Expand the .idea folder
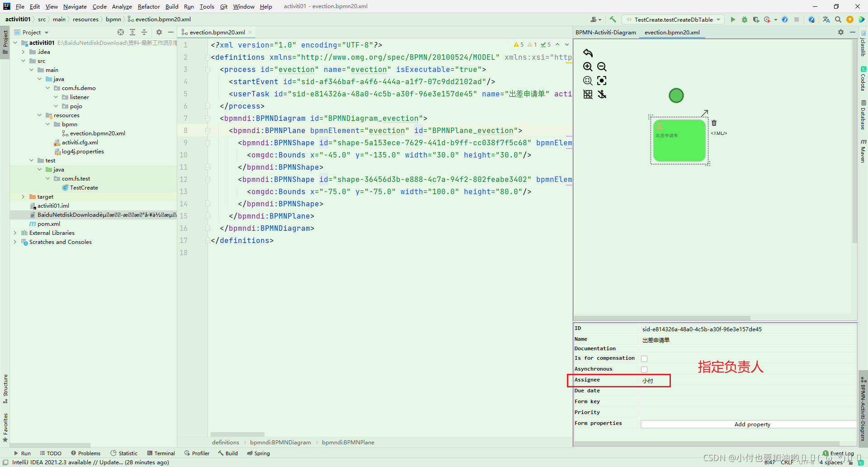868x467 pixels. [x=23, y=52]
